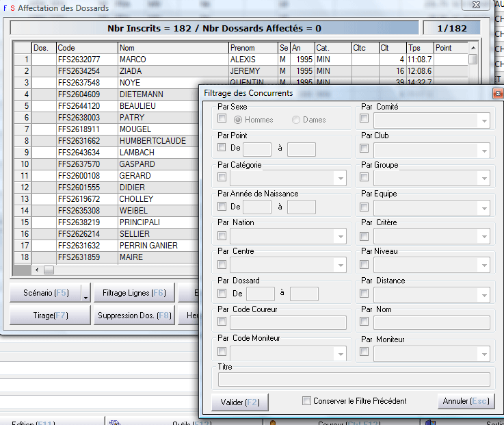Open the Par Club dropdown list
This screenshot has width=504, height=425.
[484, 149]
